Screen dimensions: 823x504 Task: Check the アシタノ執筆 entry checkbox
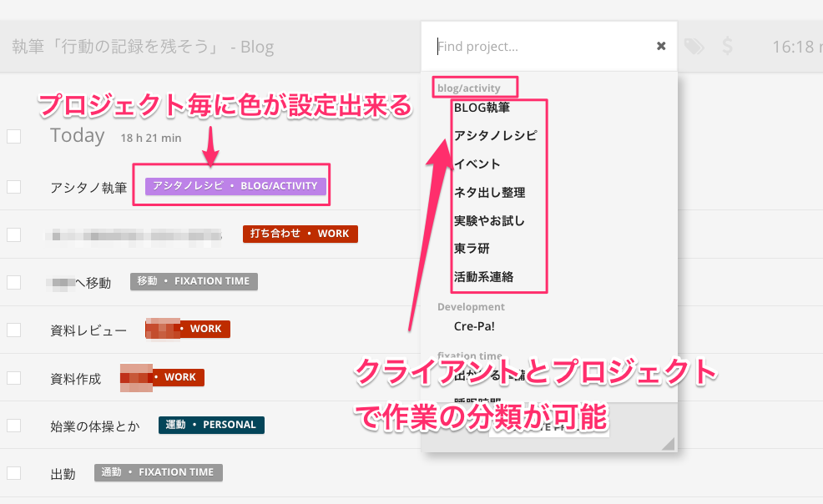[13, 187]
